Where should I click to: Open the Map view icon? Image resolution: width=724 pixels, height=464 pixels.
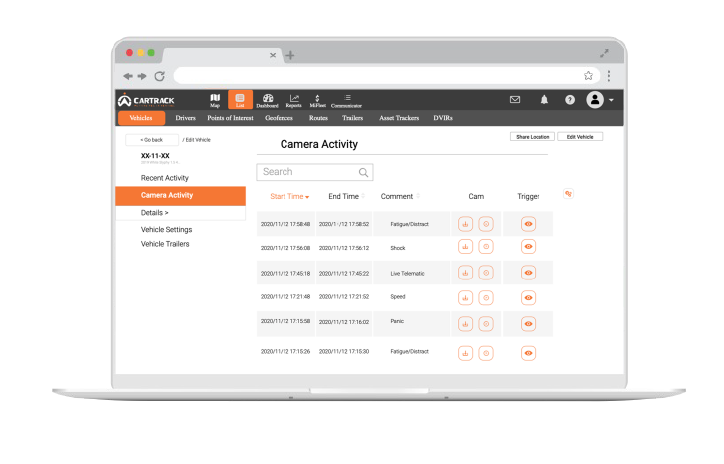[x=215, y=100]
